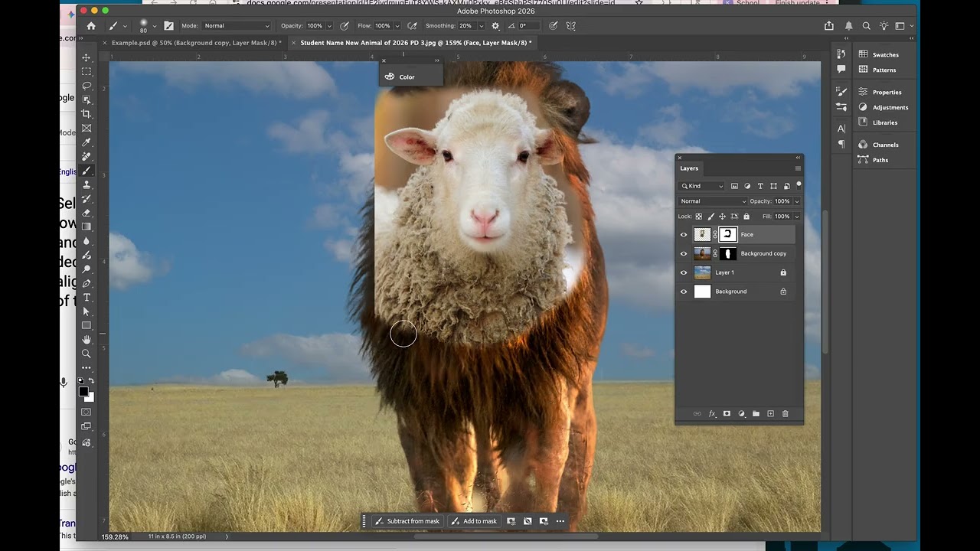
Task: Select the Move tool
Action: pos(87,57)
